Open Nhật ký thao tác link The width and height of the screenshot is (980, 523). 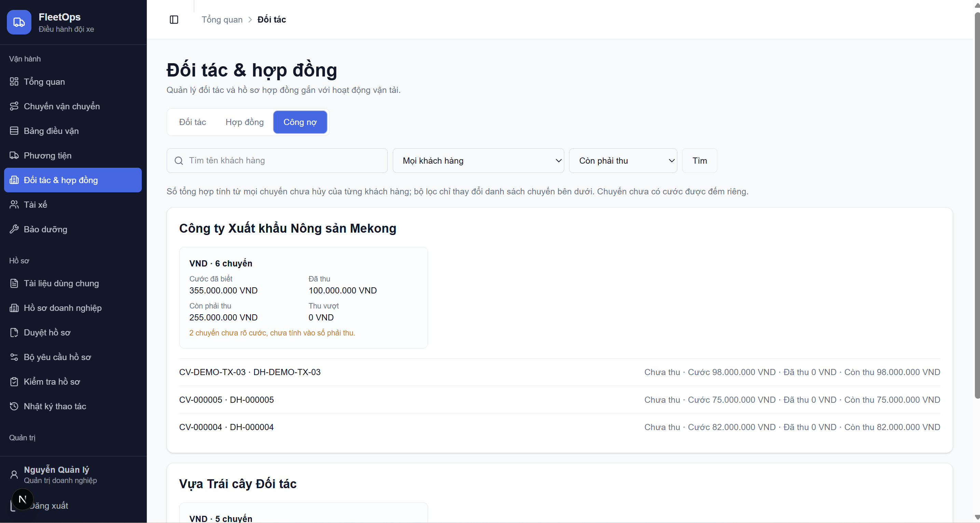73,406
